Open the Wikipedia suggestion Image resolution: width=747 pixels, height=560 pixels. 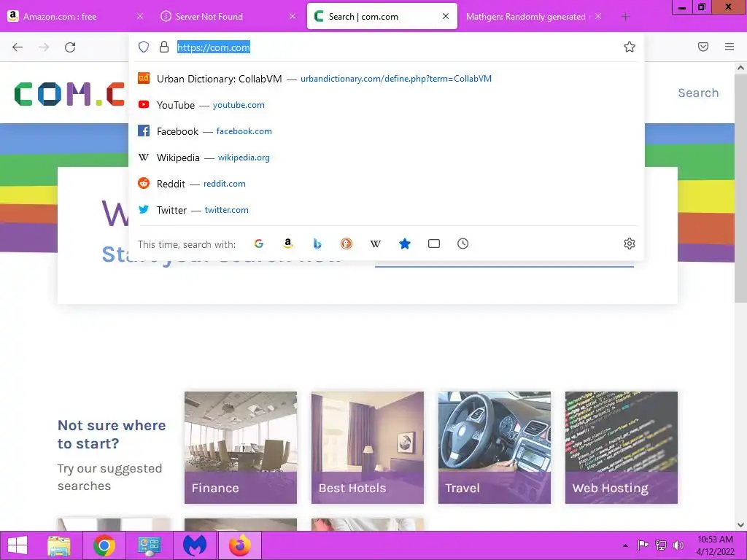click(x=386, y=157)
